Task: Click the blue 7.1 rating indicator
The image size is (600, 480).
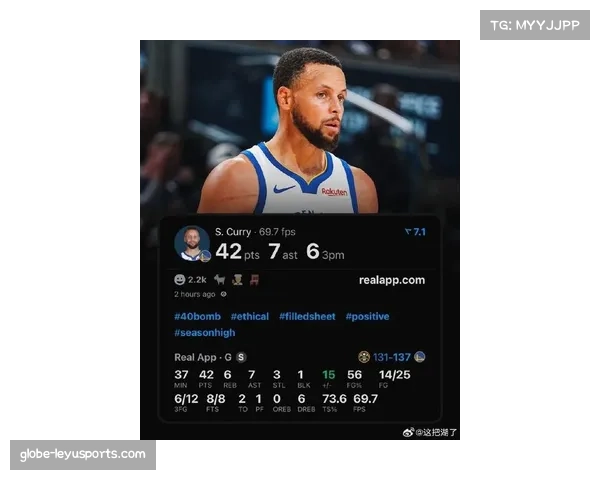Action: tap(415, 232)
